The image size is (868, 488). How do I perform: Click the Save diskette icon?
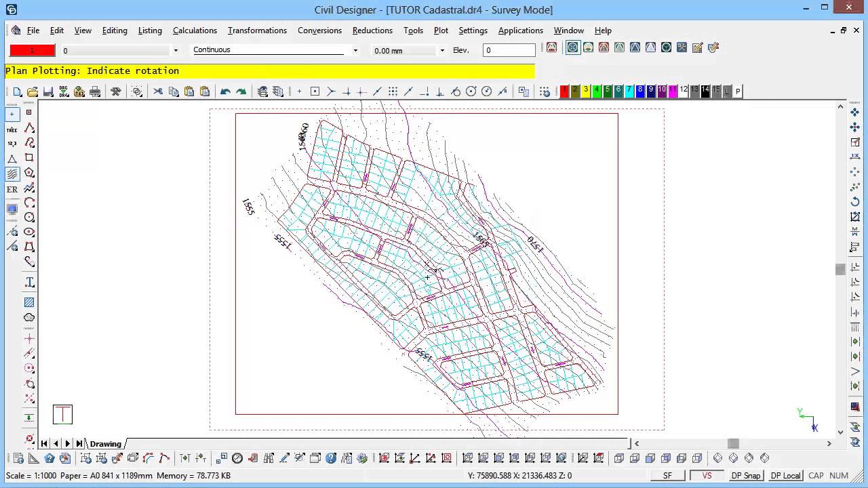[x=48, y=91]
